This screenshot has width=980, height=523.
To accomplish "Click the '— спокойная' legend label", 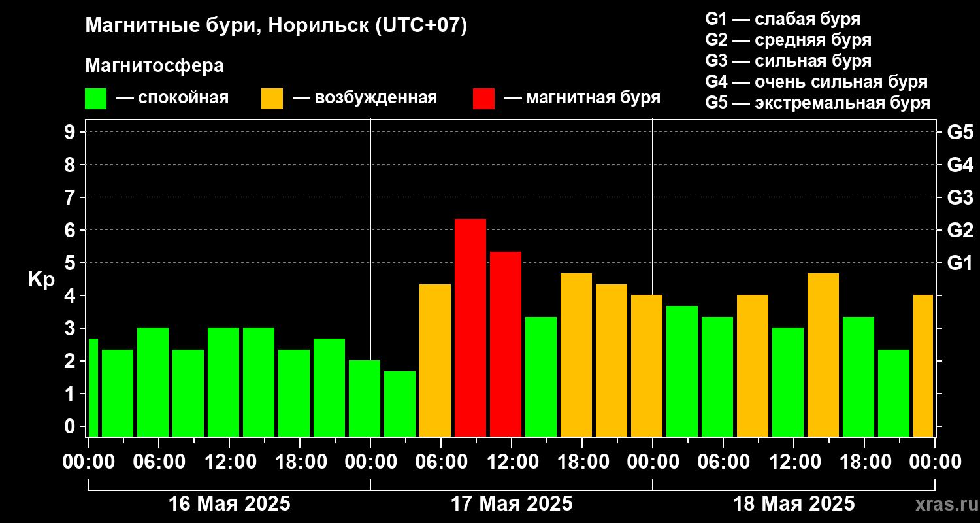I will coord(172,98).
